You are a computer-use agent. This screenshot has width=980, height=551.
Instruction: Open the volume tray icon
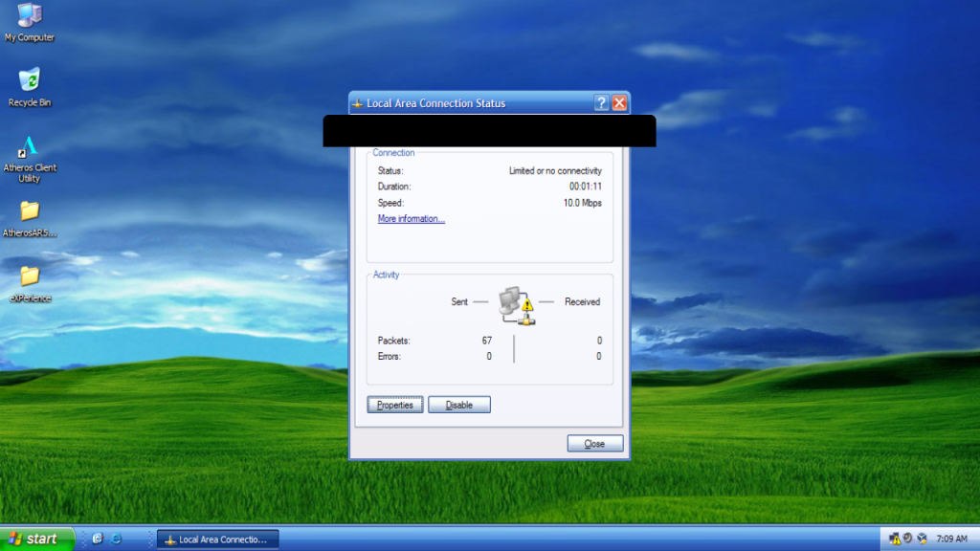pos(908,539)
